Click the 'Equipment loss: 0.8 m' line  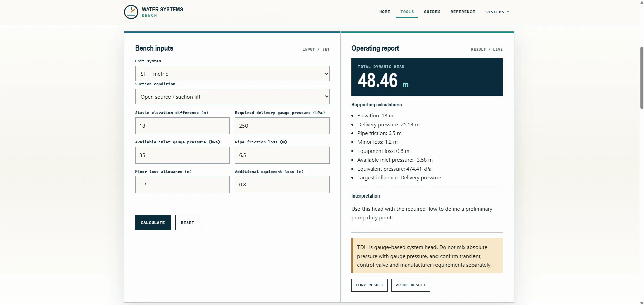(x=383, y=151)
